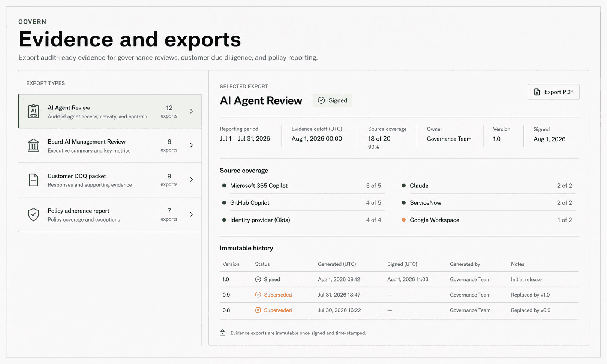Click the '7 exports' count
Viewport: 607px width, 364px height.
[169, 214]
